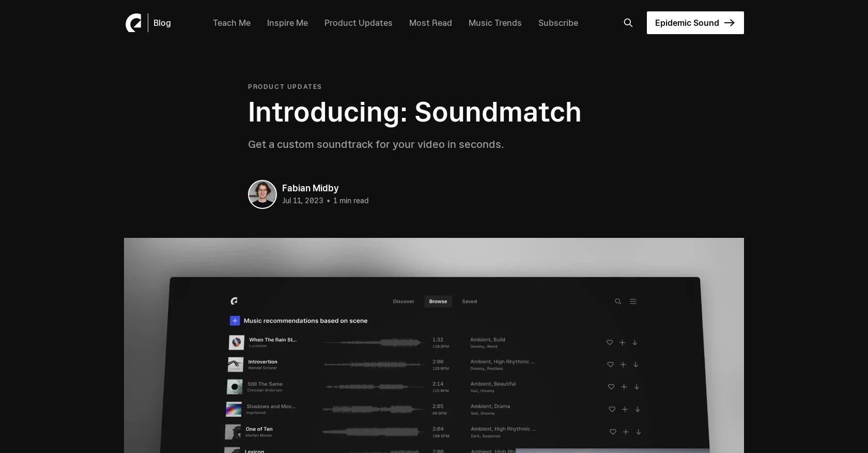Open Fabian Midby's author avatar
Image resolution: width=868 pixels, height=453 pixels.
point(262,194)
